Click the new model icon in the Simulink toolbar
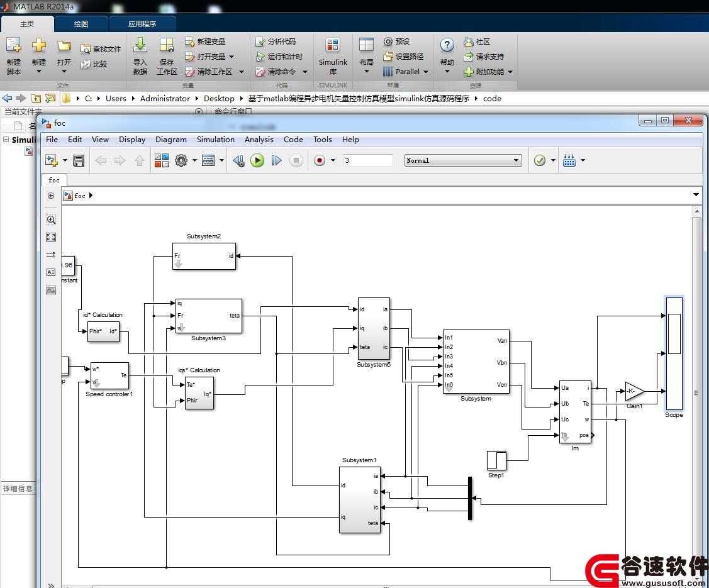Image resolution: width=709 pixels, height=588 pixels. pos(52,160)
